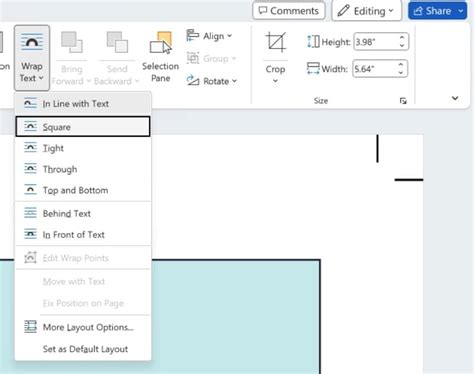
Task: Click the Height input field
Action: point(376,42)
